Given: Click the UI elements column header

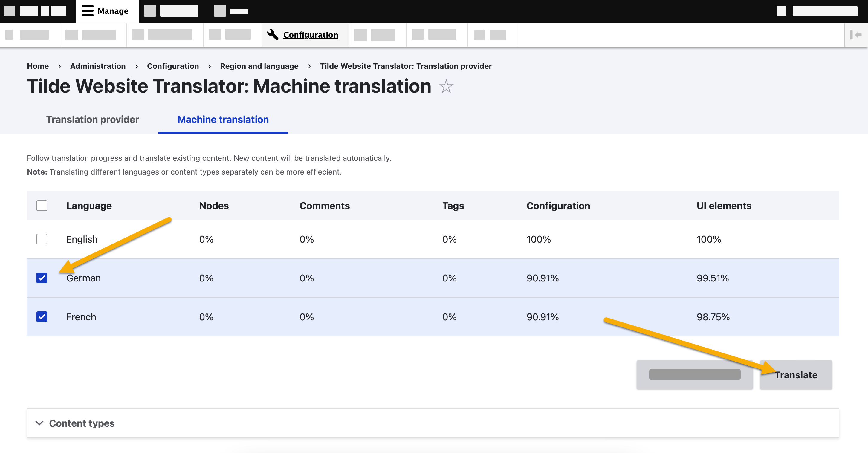Looking at the screenshot, I should tap(724, 206).
